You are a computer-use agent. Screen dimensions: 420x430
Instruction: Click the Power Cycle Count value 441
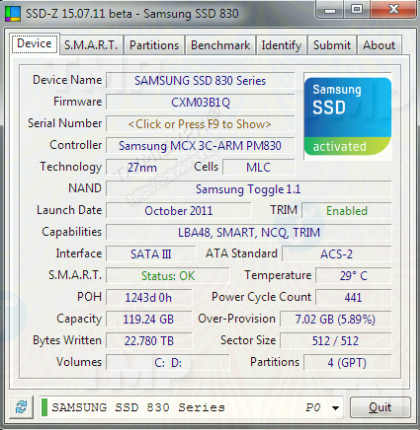(x=353, y=297)
